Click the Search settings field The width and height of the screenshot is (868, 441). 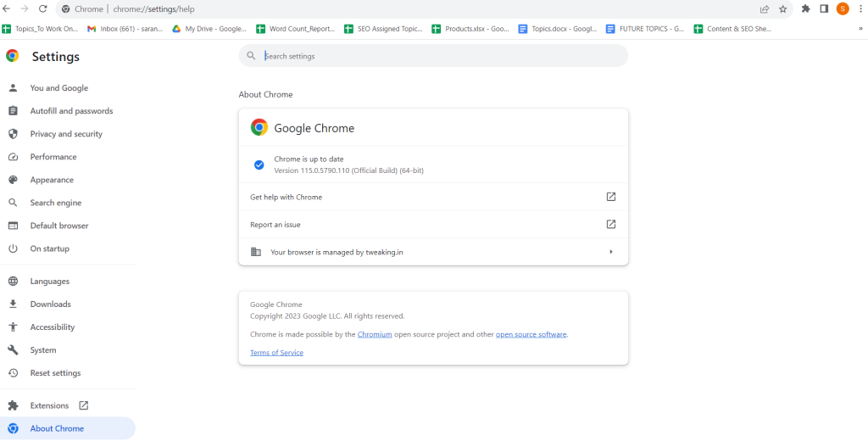(433, 56)
